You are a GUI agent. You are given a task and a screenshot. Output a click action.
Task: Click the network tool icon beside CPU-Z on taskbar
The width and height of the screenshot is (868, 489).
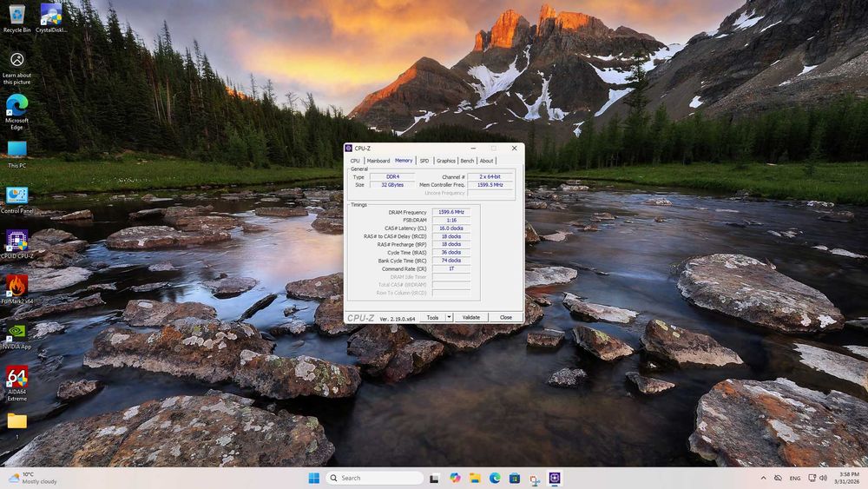(535, 479)
